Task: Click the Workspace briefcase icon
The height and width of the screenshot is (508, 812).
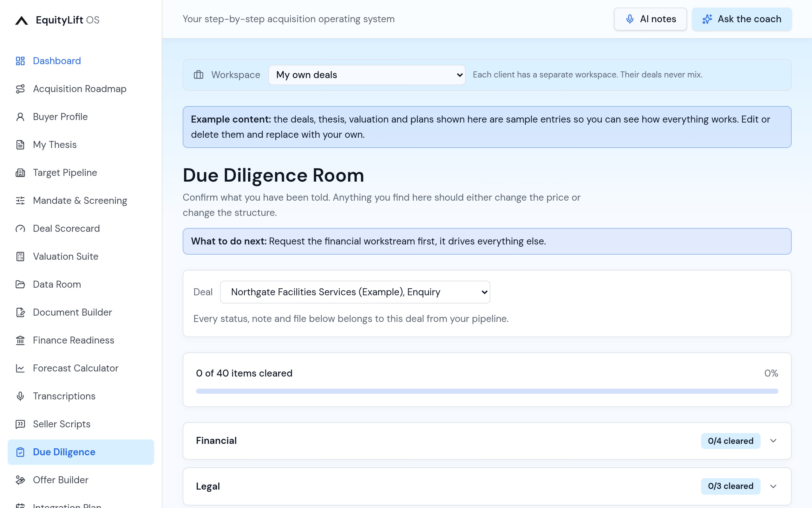Action: click(198, 75)
